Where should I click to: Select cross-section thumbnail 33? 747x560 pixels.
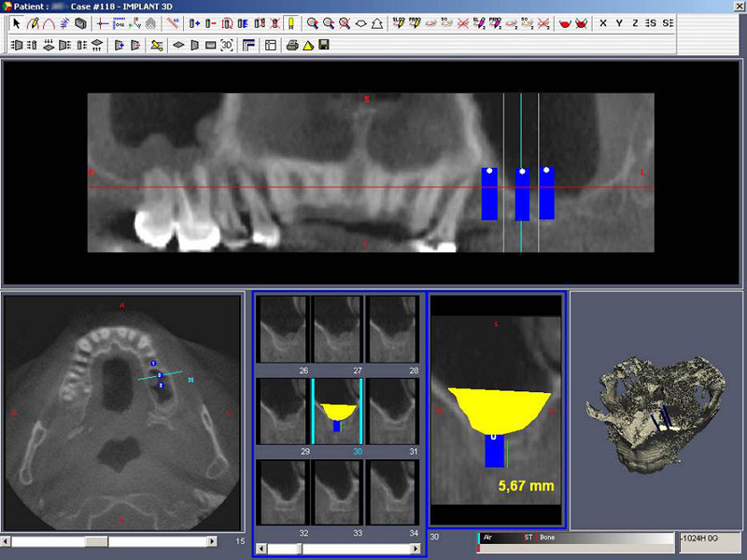click(337, 492)
